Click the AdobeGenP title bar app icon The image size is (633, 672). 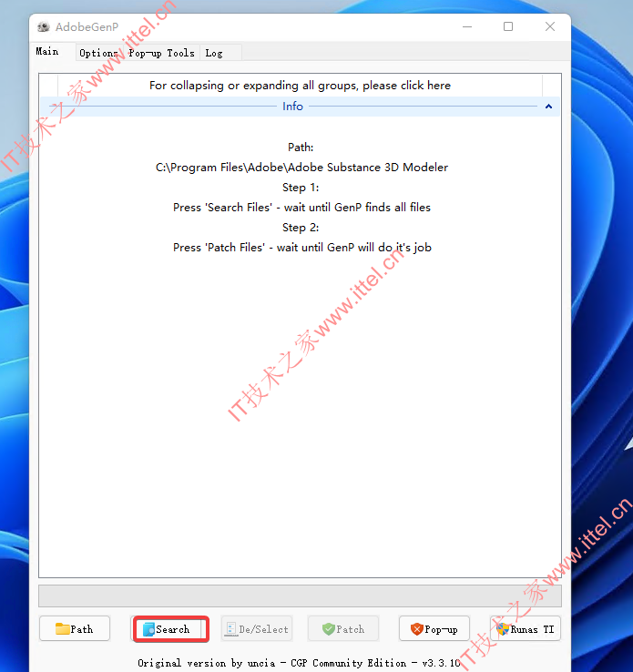click(x=44, y=27)
